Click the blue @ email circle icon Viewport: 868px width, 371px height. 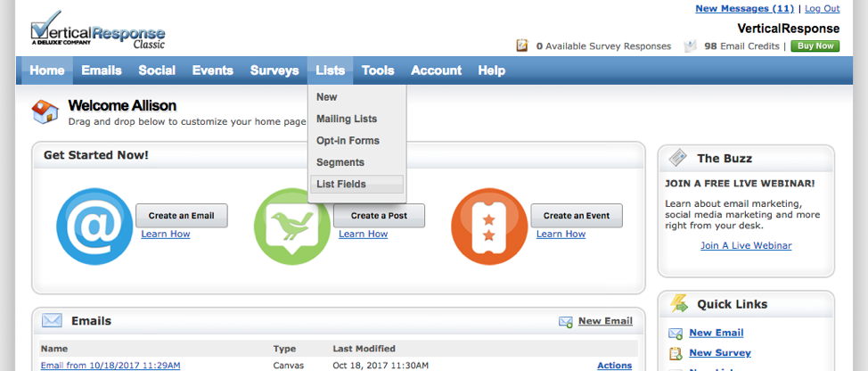[x=95, y=227]
